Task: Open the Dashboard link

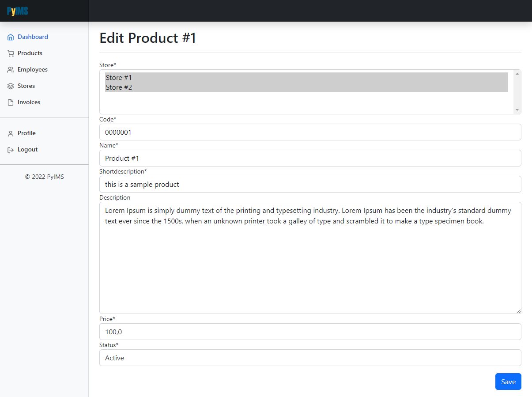Action: [x=33, y=37]
